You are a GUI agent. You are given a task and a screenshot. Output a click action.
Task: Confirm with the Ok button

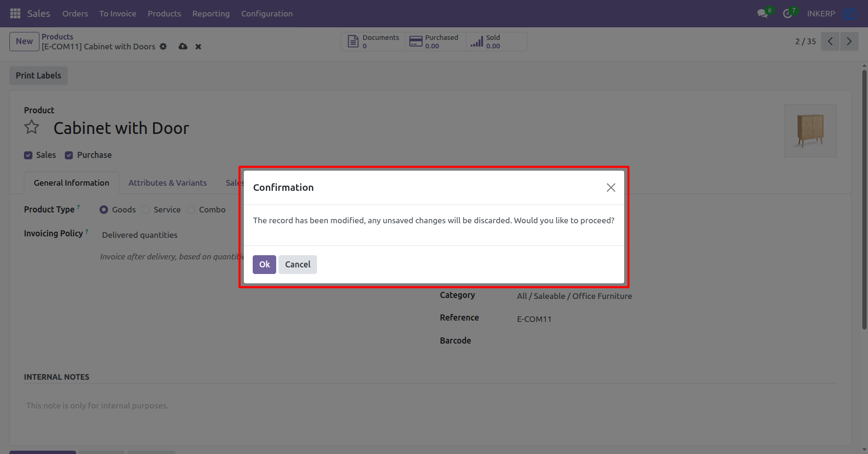[x=264, y=265]
